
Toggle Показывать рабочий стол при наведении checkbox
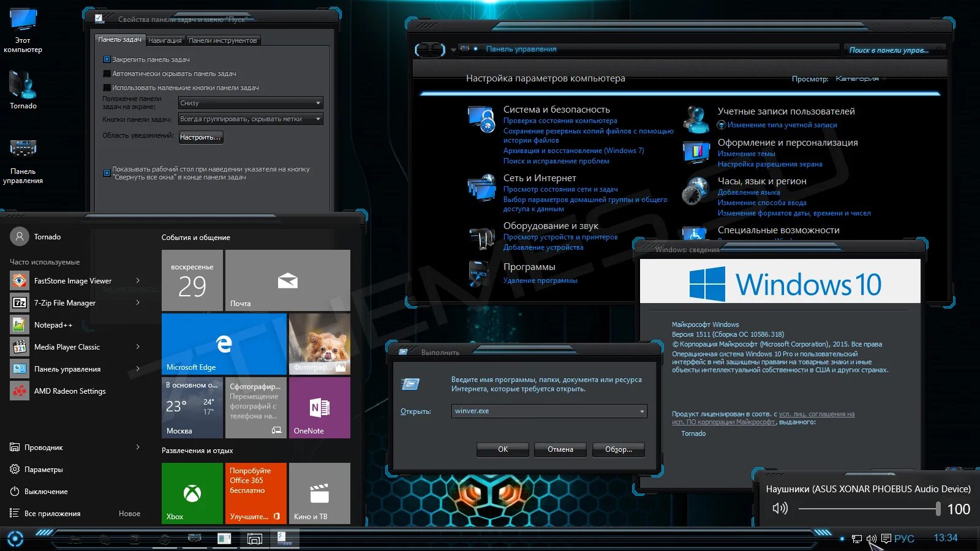tap(107, 173)
